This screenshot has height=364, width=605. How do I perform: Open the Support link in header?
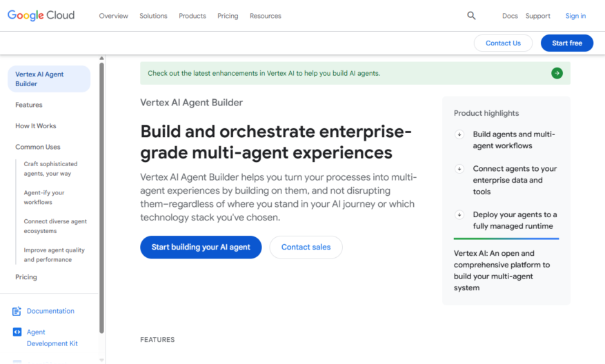(537, 16)
